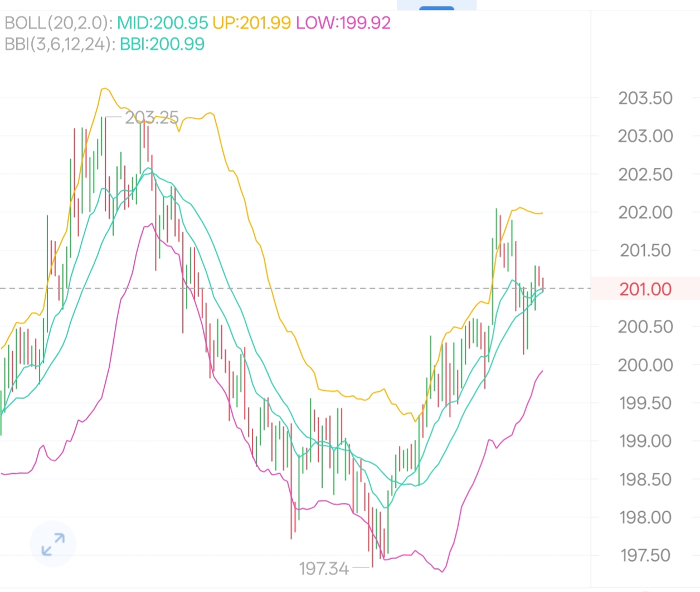Image resolution: width=700 pixels, height=592 pixels.
Task: Click the 203.25 high price marker
Action: (x=152, y=118)
